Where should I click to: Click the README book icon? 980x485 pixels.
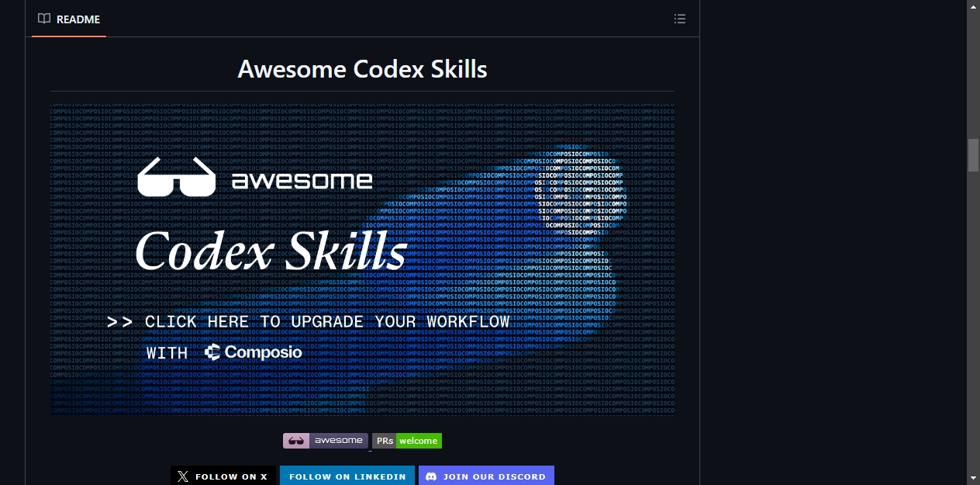point(44,19)
